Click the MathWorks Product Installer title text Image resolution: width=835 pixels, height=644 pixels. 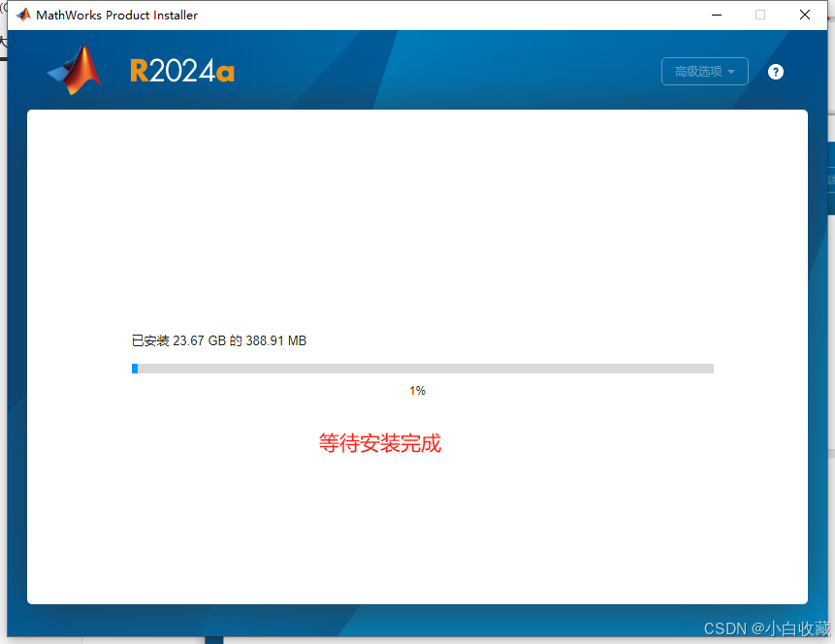tap(116, 16)
